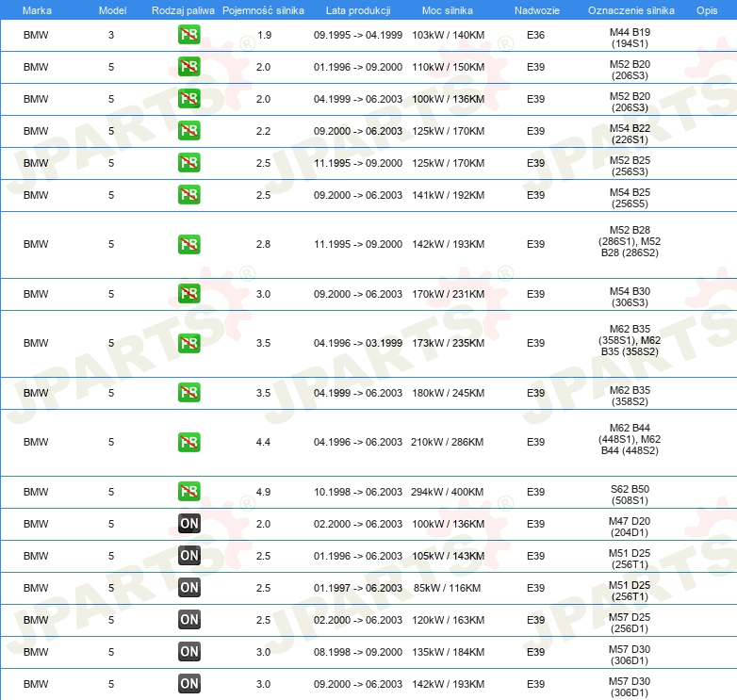Image resolution: width=737 pixels, height=700 pixels.
Task: Click the Marka column header
Action: [37, 10]
